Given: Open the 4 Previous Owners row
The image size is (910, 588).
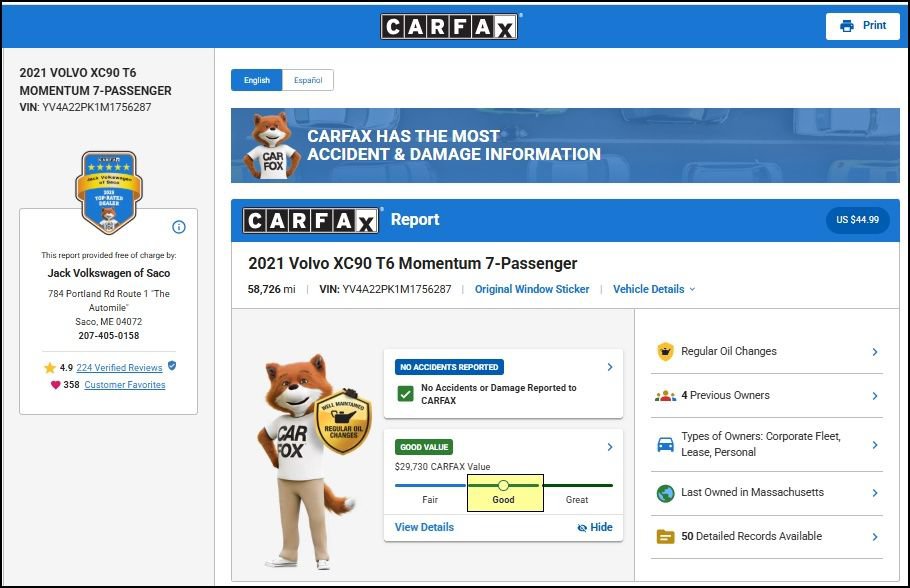Looking at the screenshot, I should [x=767, y=396].
